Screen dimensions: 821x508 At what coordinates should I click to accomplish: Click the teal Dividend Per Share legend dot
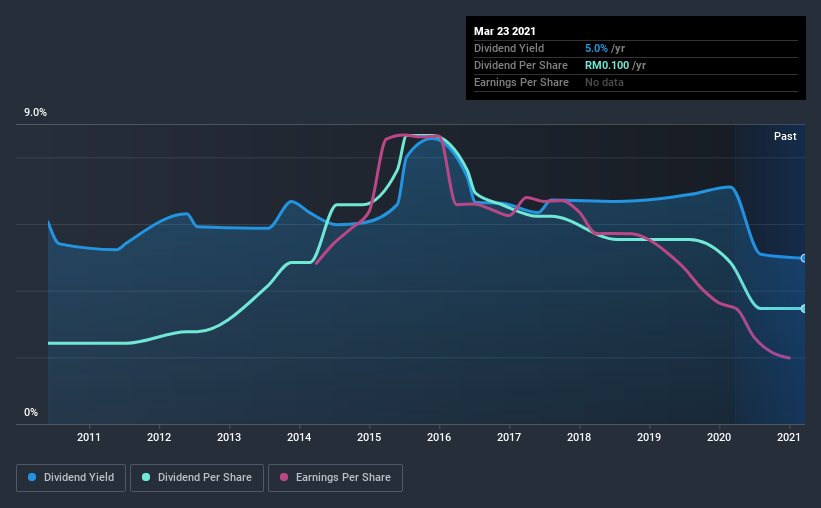pyautogui.click(x=146, y=477)
